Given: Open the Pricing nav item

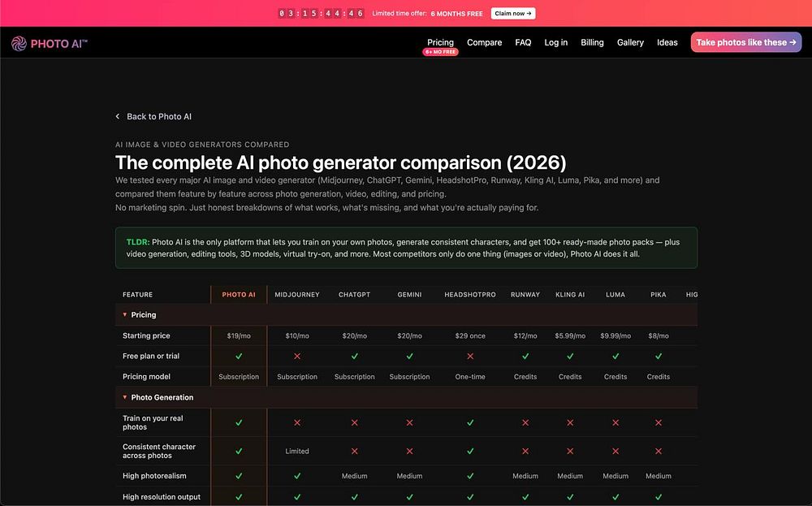Looking at the screenshot, I should click(440, 42).
